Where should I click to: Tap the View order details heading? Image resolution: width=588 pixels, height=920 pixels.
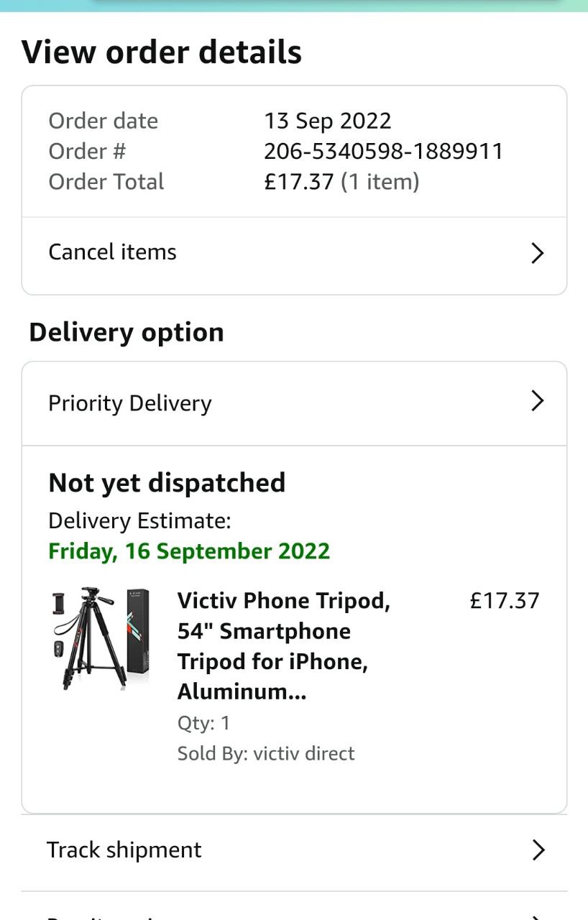click(x=162, y=53)
